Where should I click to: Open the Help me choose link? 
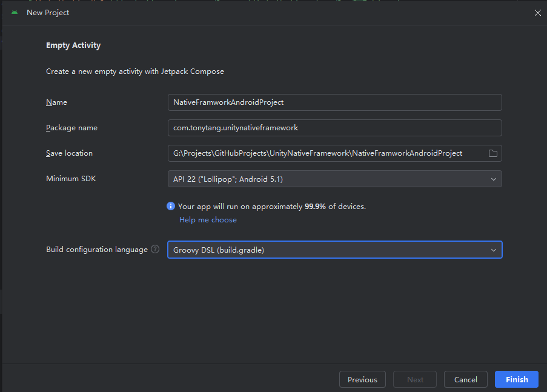click(208, 219)
